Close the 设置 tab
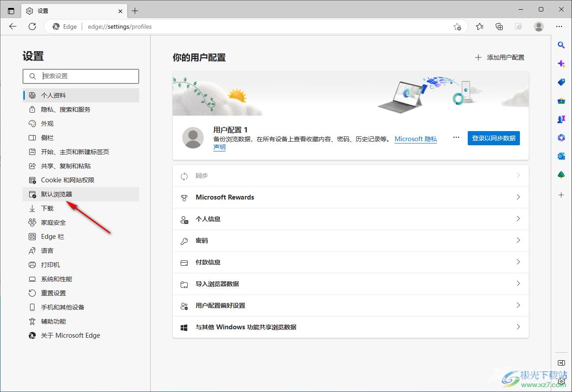The image size is (572, 392). pyautogui.click(x=121, y=11)
